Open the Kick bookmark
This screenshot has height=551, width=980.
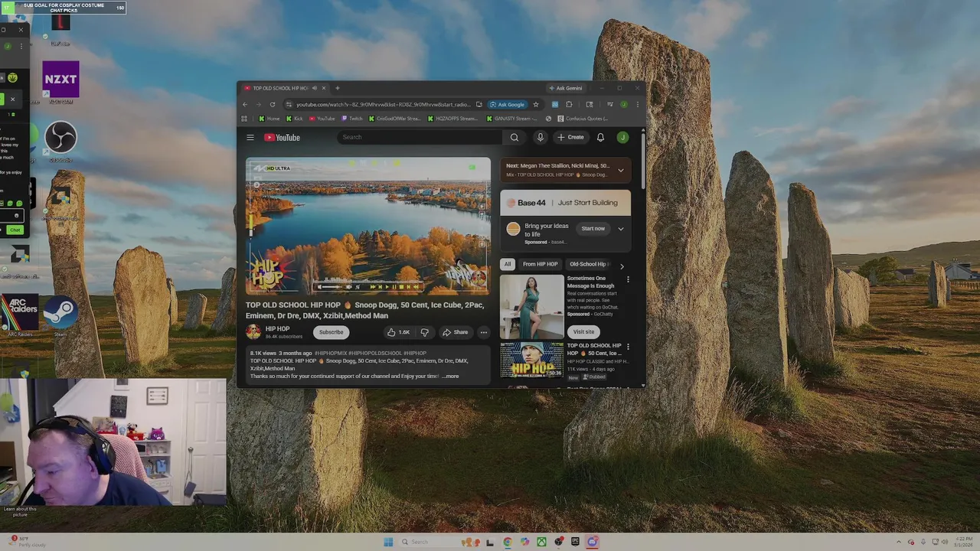295,119
